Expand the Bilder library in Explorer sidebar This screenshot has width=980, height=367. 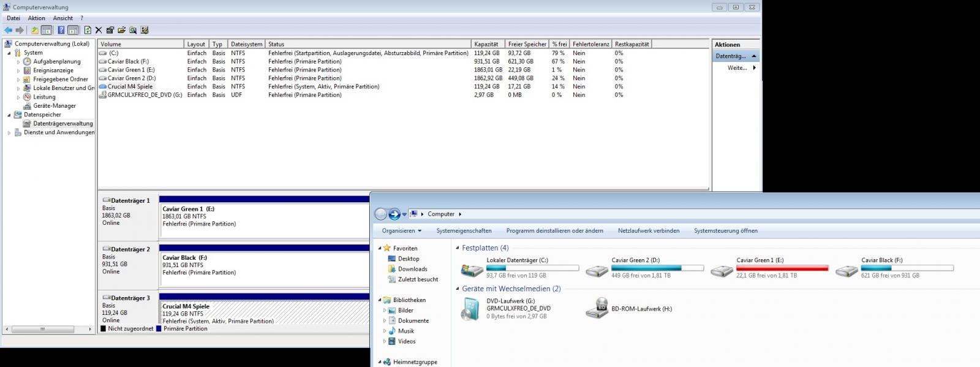pyautogui.click(x=385, y=311)
